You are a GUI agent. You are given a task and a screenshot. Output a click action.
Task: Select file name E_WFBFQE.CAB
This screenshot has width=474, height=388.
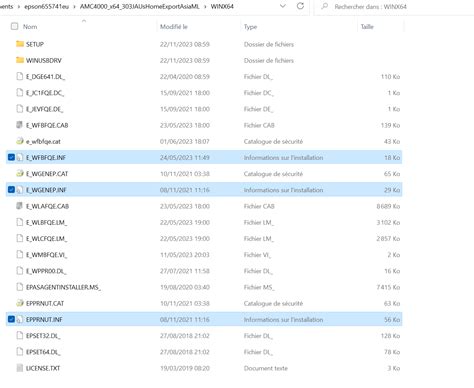(x=47, y=125)
